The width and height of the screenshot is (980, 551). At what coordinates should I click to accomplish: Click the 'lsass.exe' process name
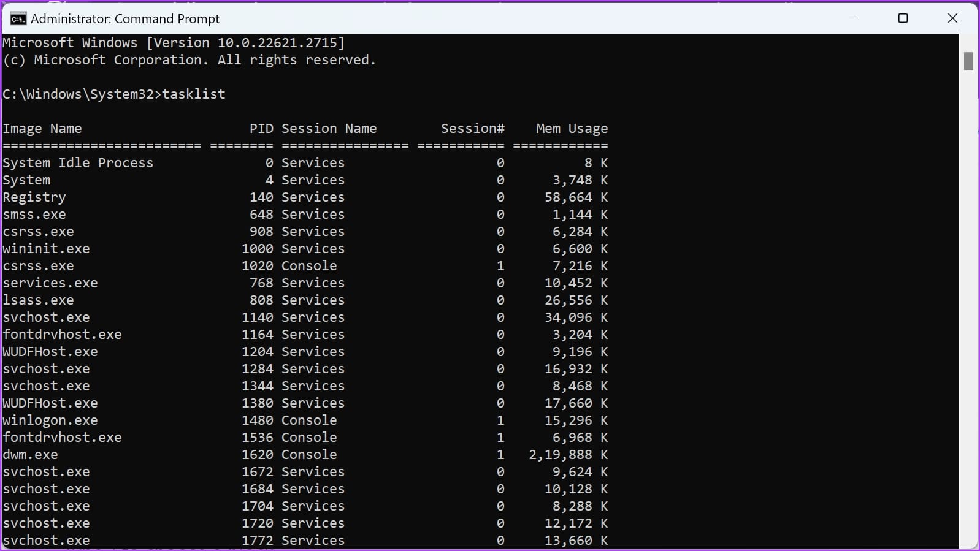pyautogui.click(x=38, y=300)
